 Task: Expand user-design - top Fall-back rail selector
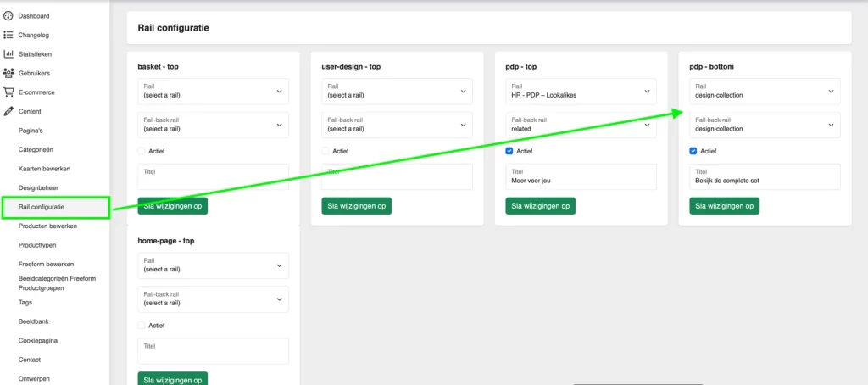point(397,126)
